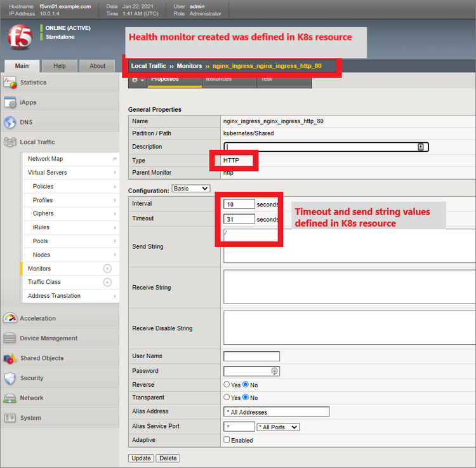Click Local Traffic in the breadcrumb

tap(149, 66)
